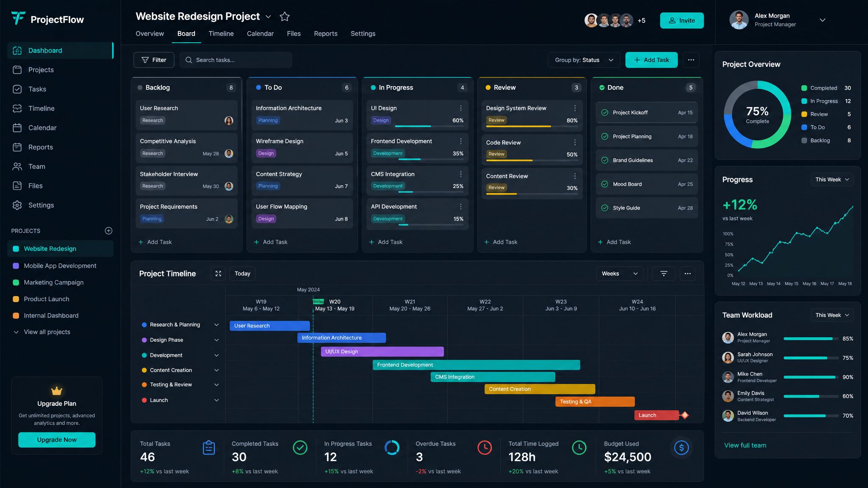Switch to the Reports tab
Viewport: 868px width, 488px height.
click(325, 33)
